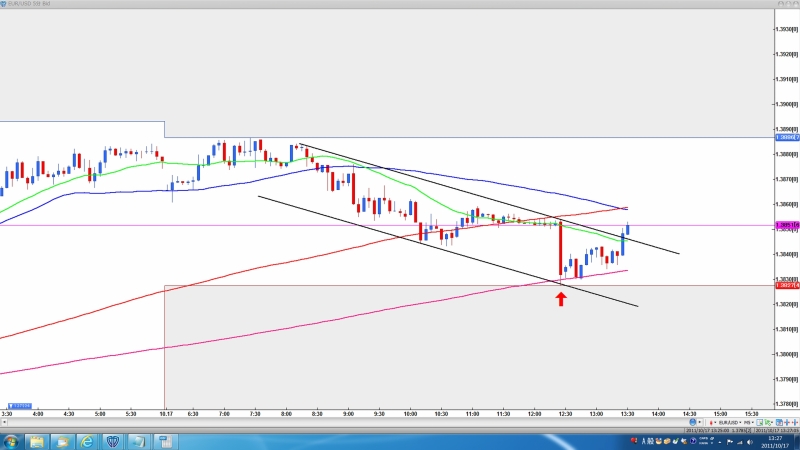Click the chart zoom magnifier icon

[x=760, y=422]
